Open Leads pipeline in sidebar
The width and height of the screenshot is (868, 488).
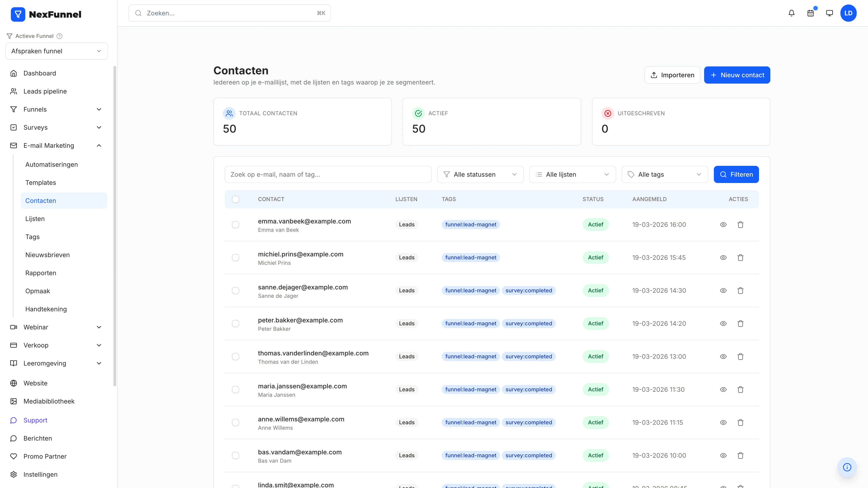[57, 91]
